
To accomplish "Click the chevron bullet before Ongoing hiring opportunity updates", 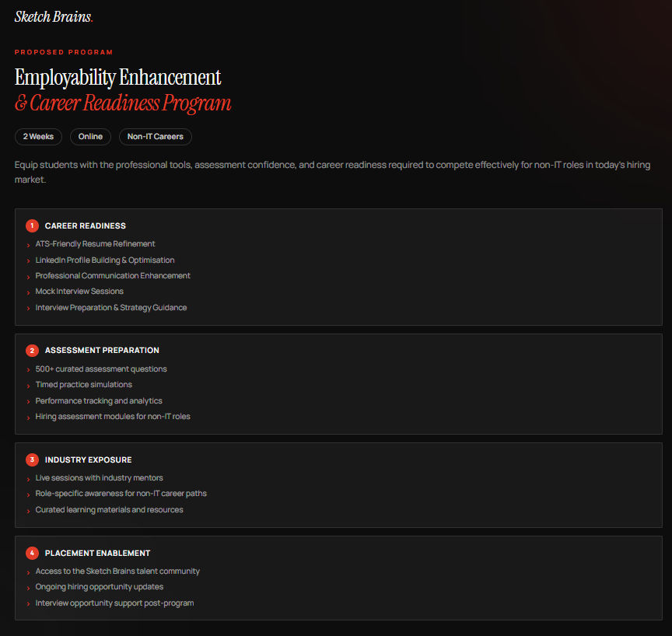I will click(28, 589).
